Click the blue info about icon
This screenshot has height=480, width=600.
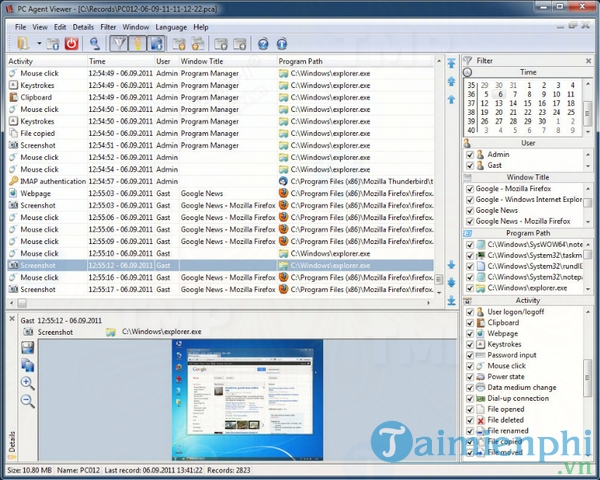click(x=282, y=44)
